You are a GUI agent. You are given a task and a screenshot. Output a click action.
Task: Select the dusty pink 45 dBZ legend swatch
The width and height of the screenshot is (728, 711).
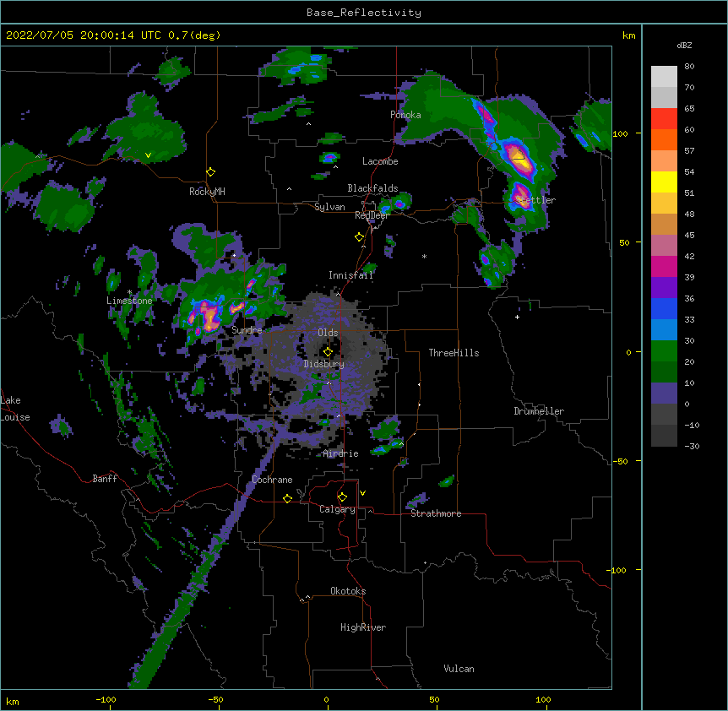coord(664,246)
